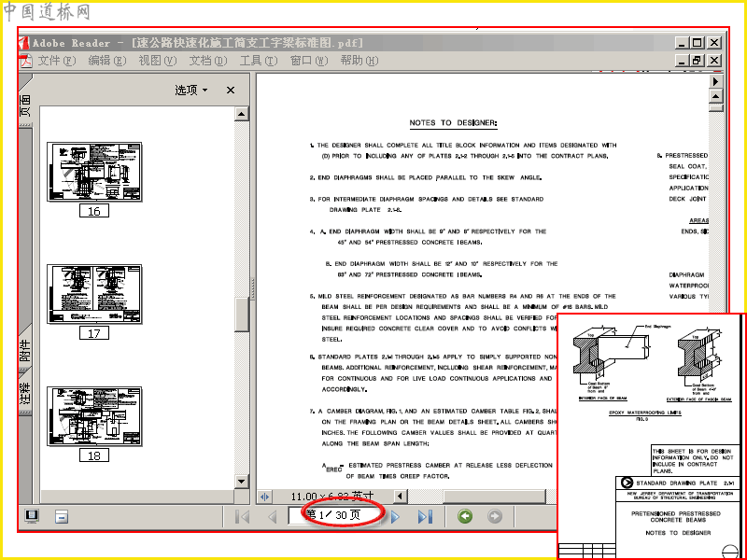Screen dimensions: 747x560
Task: Open the 帮助(H) menu
Action: pos(359,61)
